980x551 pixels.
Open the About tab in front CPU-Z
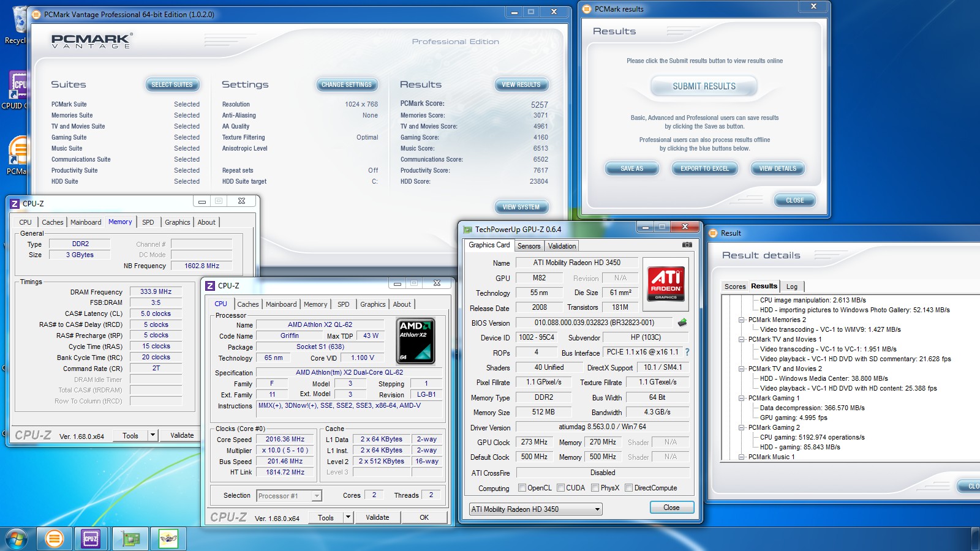402,304
